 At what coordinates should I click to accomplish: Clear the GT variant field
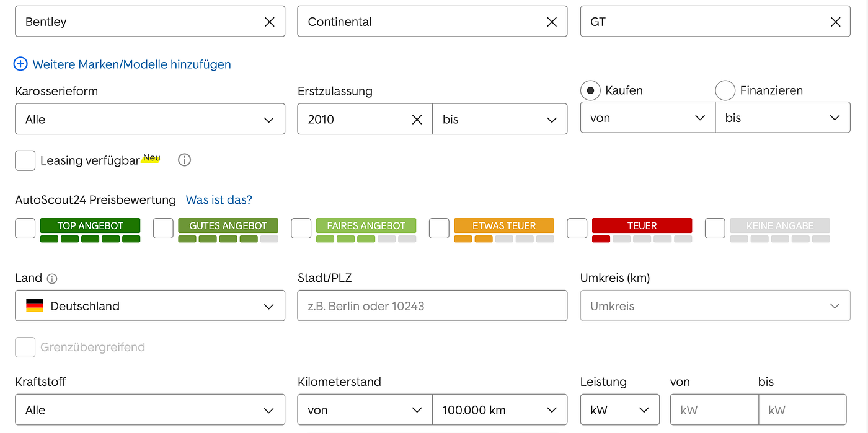835,22
